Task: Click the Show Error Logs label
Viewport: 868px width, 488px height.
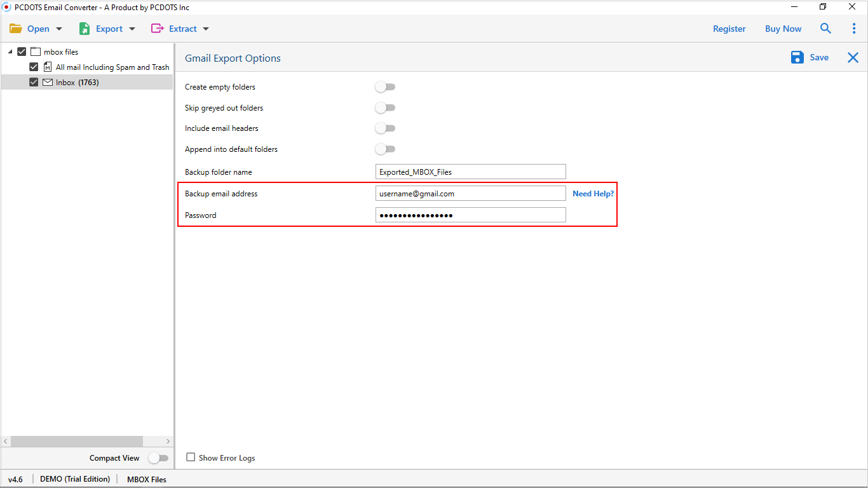Action: [227, 457]
